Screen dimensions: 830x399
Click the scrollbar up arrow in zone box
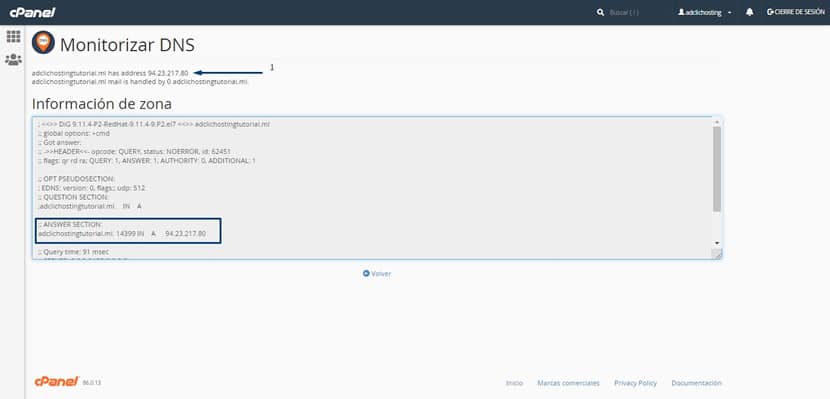pos(717,122)
